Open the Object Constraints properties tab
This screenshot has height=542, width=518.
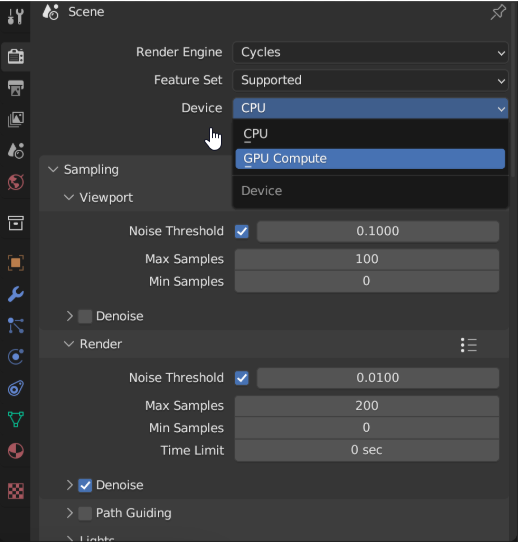[16, 388]
